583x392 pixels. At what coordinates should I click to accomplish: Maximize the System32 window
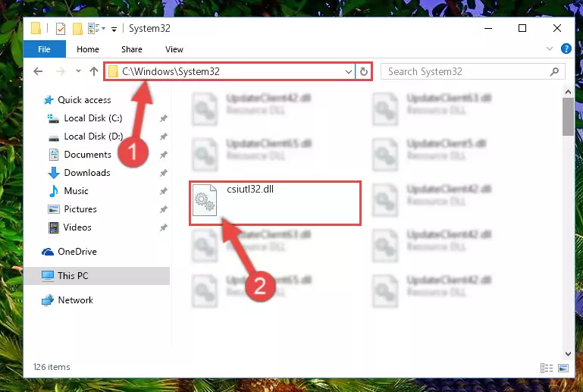[522, 28]
